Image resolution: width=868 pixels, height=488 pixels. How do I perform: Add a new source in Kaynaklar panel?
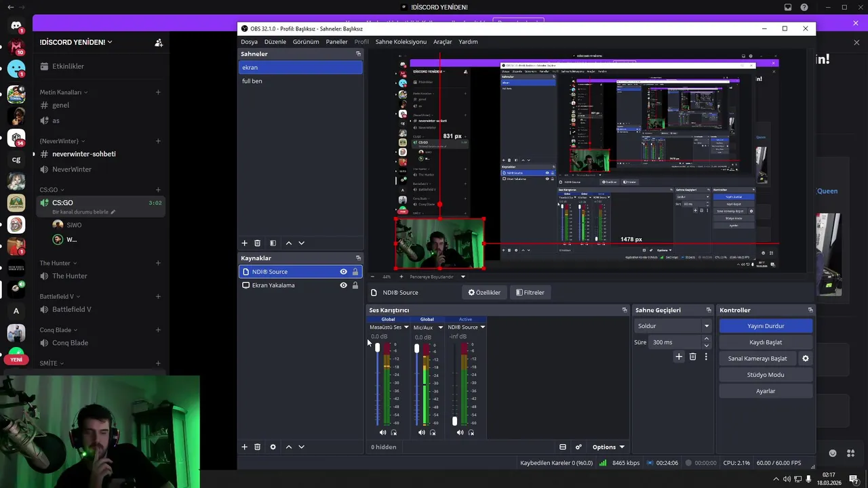(x=245, y=447)
